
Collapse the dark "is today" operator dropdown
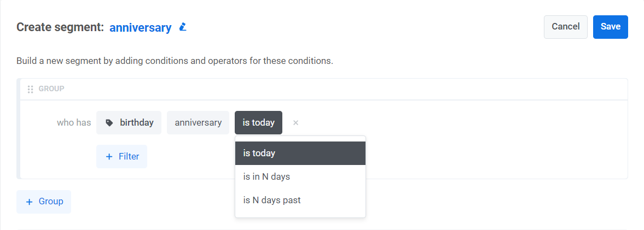pyautogui.click(x=258, y=123)
